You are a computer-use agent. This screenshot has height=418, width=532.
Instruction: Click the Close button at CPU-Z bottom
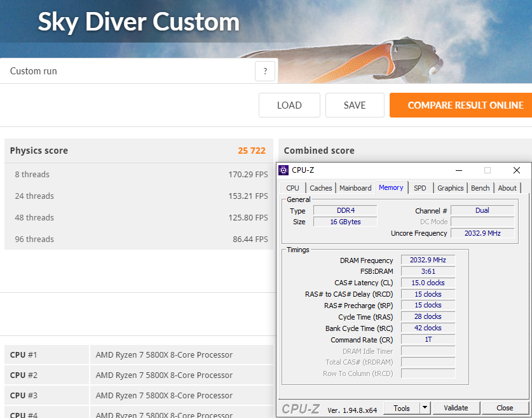[x=505, y=408]
